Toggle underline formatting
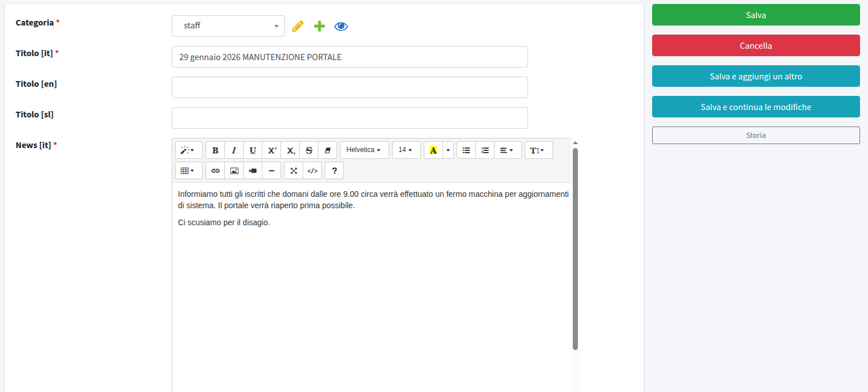 (x=253, y=150)
